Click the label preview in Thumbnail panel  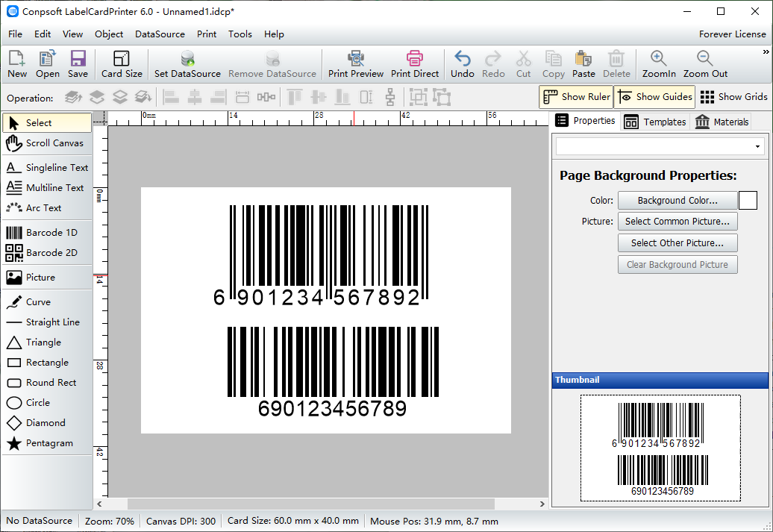(x=660, y=448)
